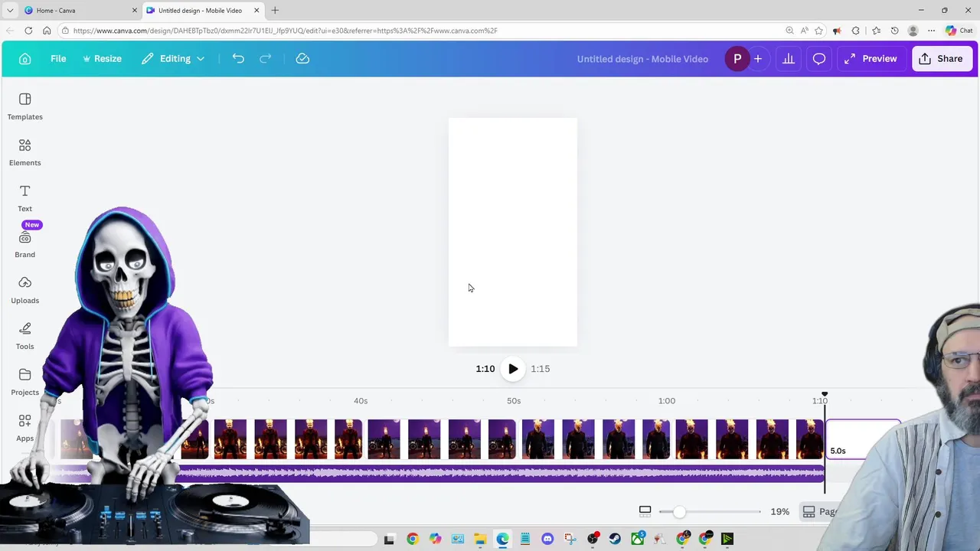Open Chrome from the taskbar

413,540
